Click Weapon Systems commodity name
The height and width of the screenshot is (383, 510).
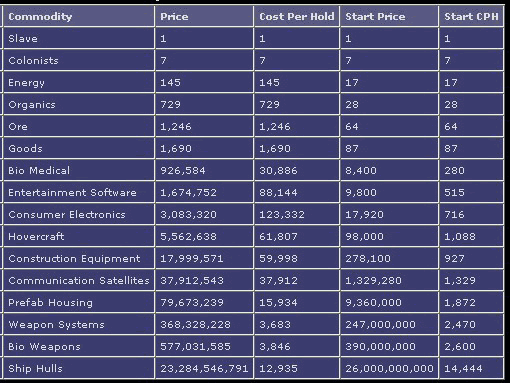[x=56, y=325]
